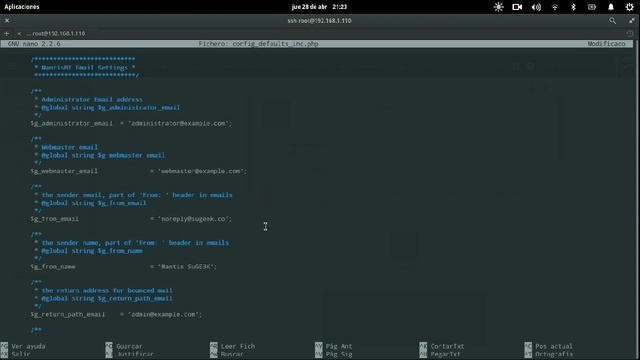Select the root@192.168.1.110 tab
This screenshot has height=360, width=640.
coord(56,33)
